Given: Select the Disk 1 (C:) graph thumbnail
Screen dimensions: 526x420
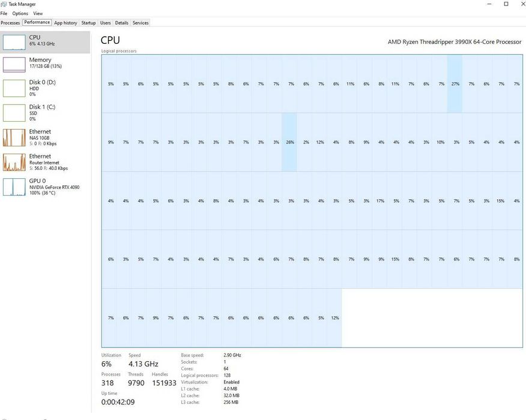Looking at the screenshot, I should coord(14,113).
